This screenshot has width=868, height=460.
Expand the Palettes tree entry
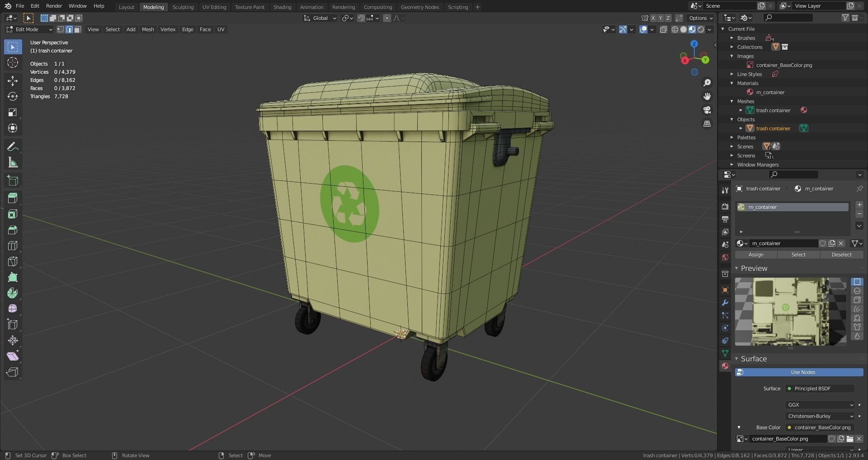click(732, 138)
